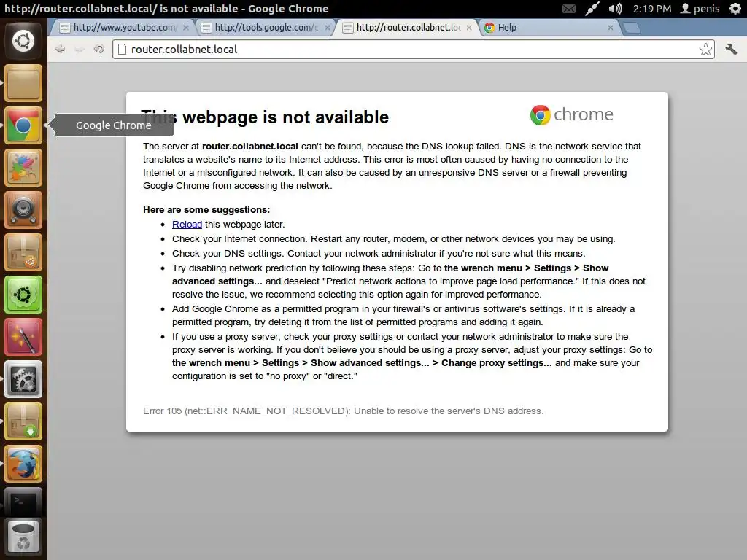The image size is (747, 560).
Task: Open the Home Folder file manager
Action: coord(23,83)
